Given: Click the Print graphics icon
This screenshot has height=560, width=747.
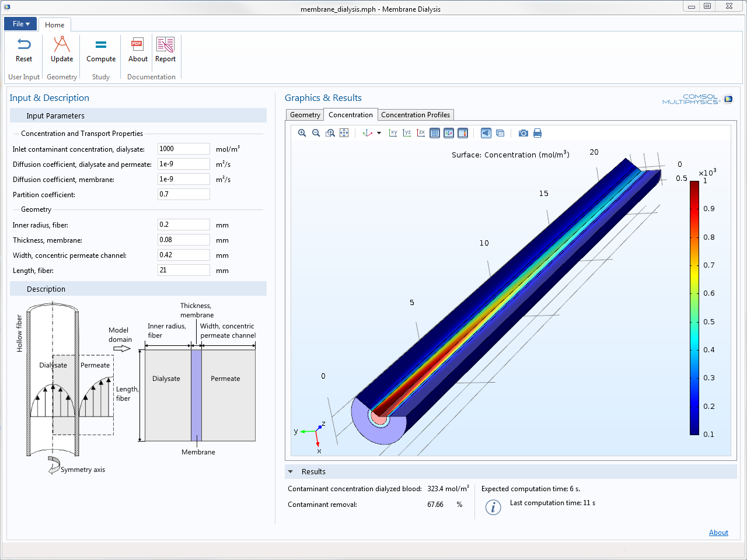Looking at the screenshot, I should 537,133.
